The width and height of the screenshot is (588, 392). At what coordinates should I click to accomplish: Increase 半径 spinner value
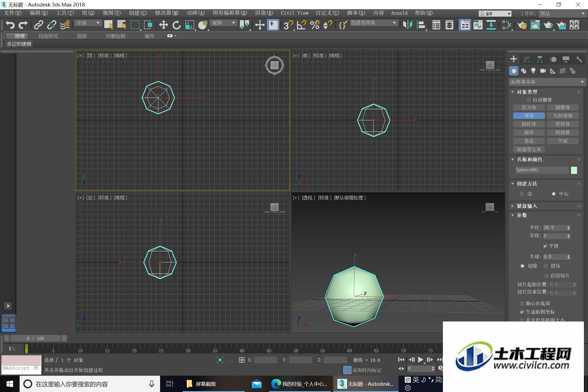pos(568,226)
